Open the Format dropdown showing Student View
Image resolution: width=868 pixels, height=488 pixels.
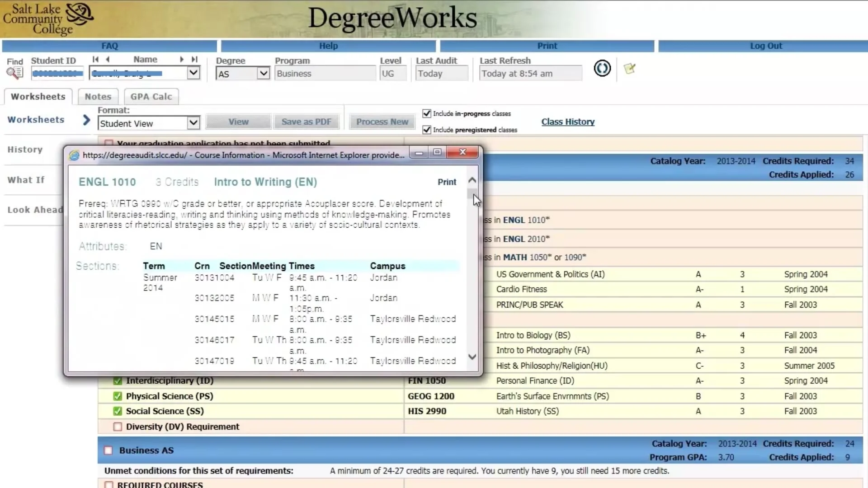[x=193, y=123]
